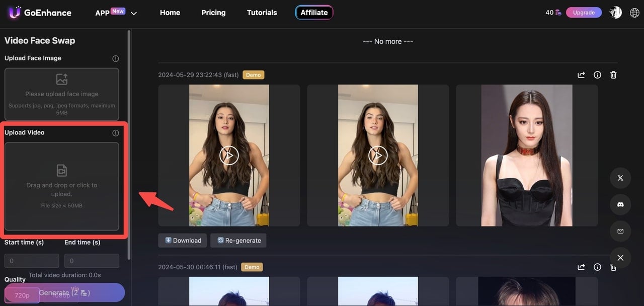The width and height of the screenshot is (644, 306).
Task: View info for 2024-05-30 00:46:11 result
Action: point(597,267)
